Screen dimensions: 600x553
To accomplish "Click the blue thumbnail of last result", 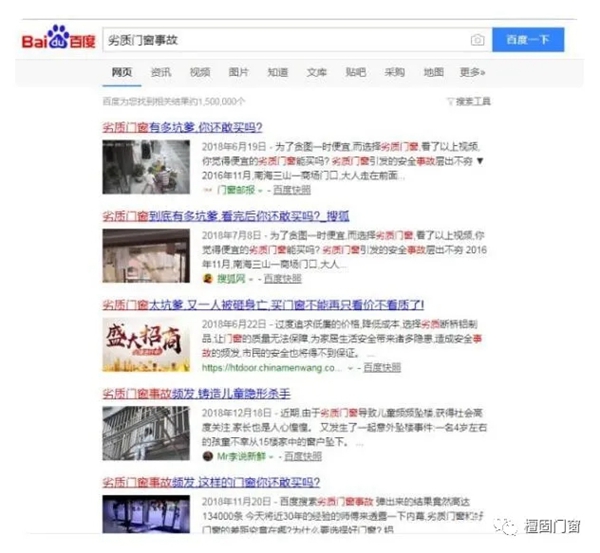I will point(146,514).
